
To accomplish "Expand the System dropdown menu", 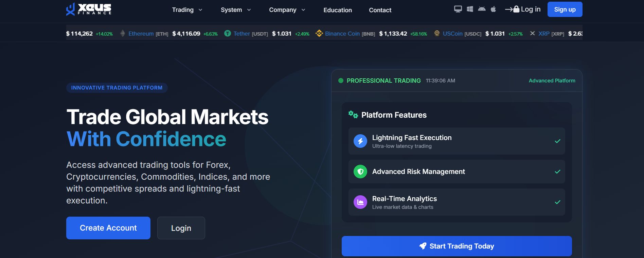I will tap(236, 10).
